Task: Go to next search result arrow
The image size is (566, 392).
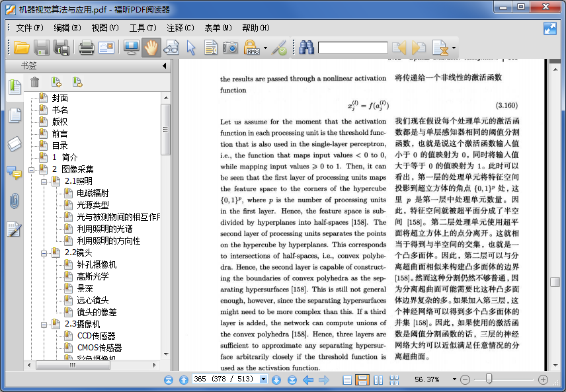Action: click(419, 48)
